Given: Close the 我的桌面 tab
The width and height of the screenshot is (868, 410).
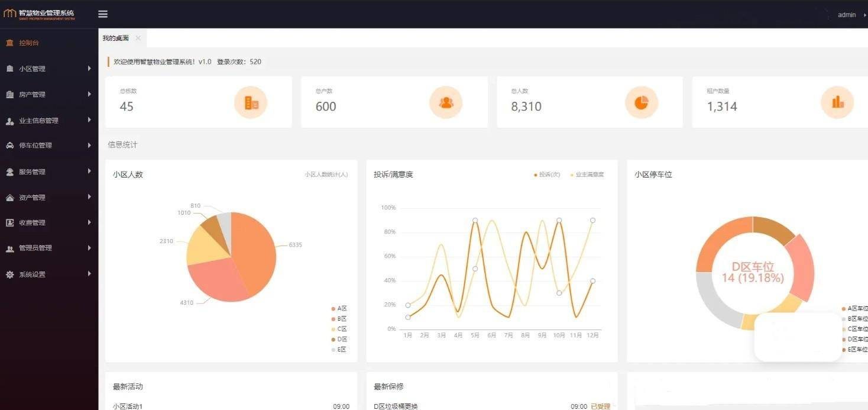Looking at the screenshot, I should 138,37.
